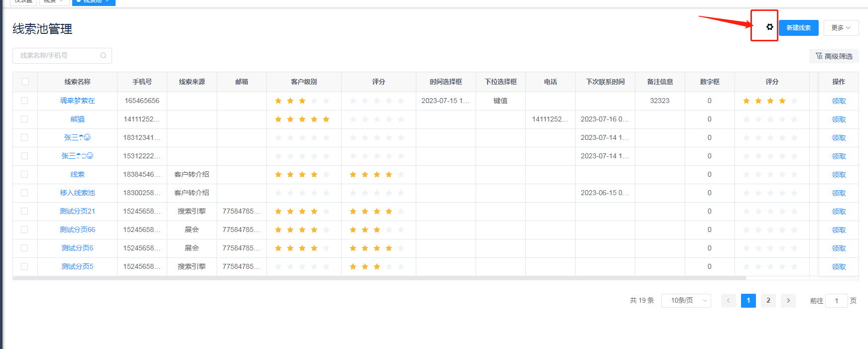Focus the 线索名称/手机号 search field
This screenshot has width=868, height=349.
pyautogui.click(x=57, y=56)
